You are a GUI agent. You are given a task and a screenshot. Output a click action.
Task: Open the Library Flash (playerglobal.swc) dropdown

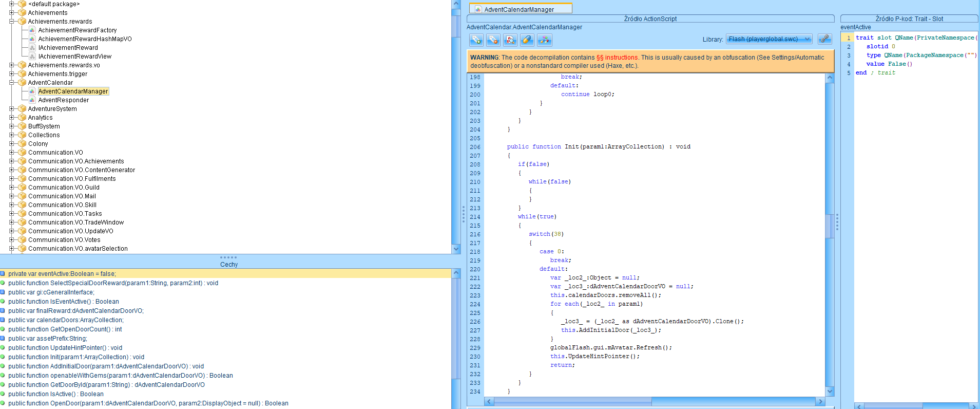point(769,39)
